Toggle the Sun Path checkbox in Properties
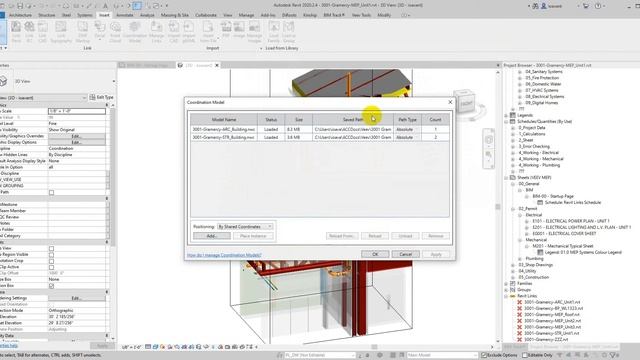 (51, 192)
